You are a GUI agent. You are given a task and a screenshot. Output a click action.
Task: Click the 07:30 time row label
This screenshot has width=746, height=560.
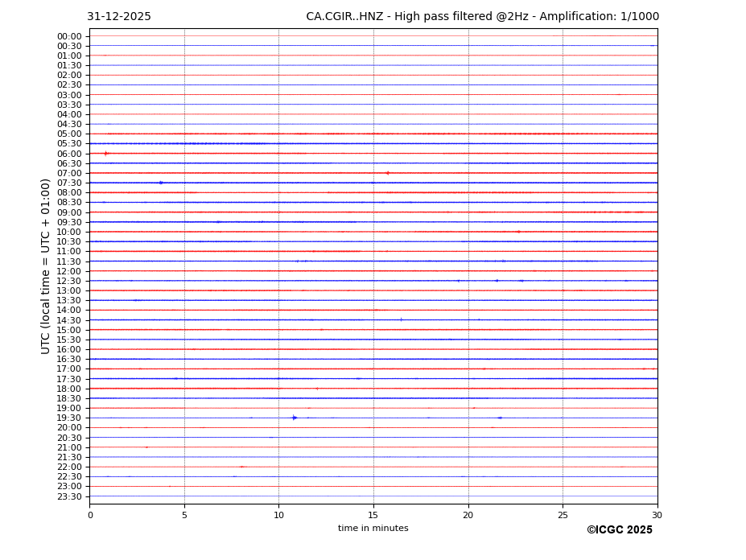coord(68,183)
